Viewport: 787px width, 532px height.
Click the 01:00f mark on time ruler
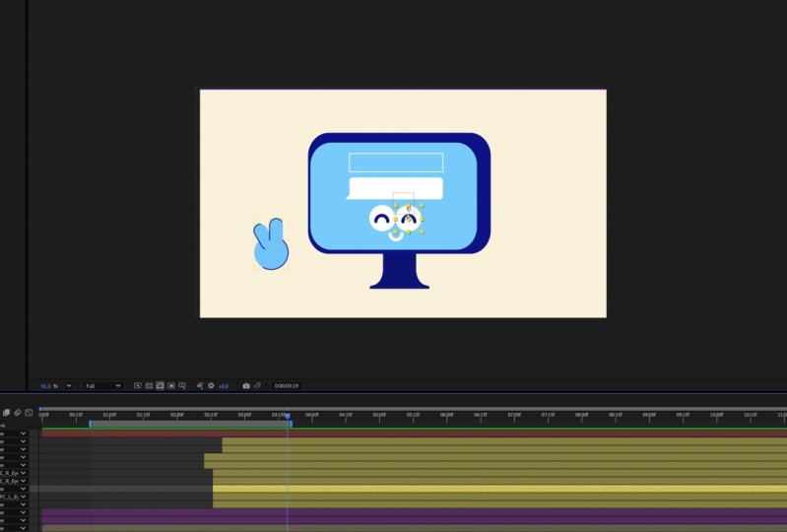(x=109, y=415)
